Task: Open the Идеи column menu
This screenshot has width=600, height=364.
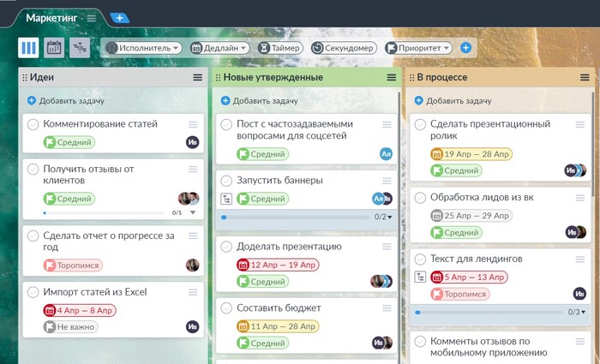Action: (197, 78)
